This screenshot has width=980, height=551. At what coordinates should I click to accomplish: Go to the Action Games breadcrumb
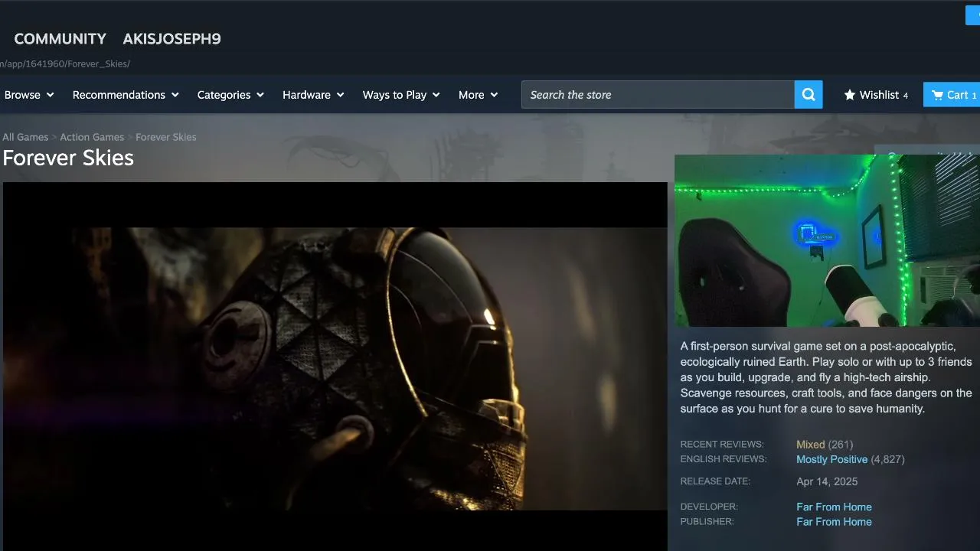pos(92,137)
